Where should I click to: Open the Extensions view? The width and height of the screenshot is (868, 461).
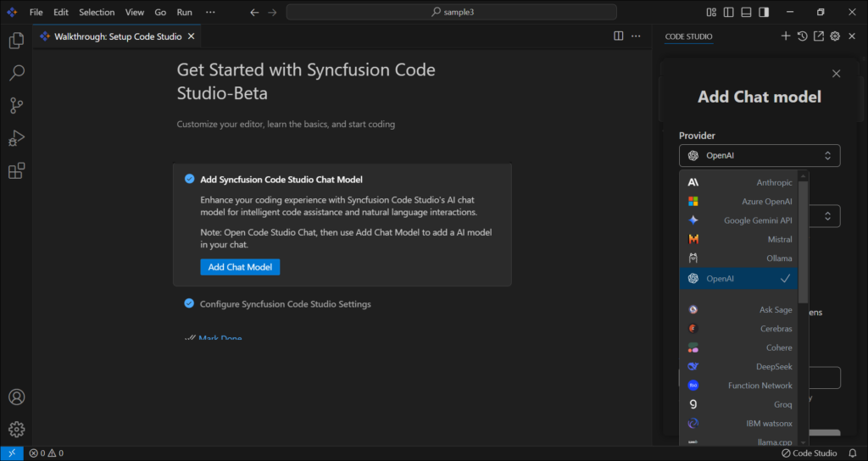point(16,171)
